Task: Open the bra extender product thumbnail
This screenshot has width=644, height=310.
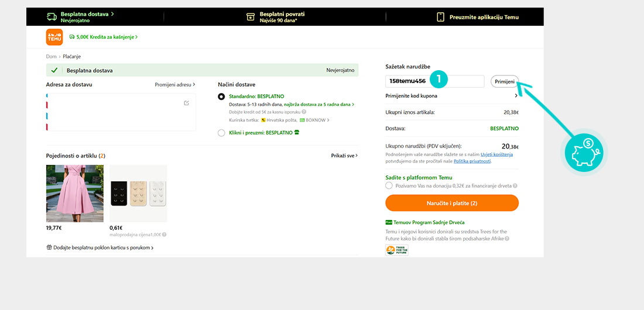Action: coord(138,194)
